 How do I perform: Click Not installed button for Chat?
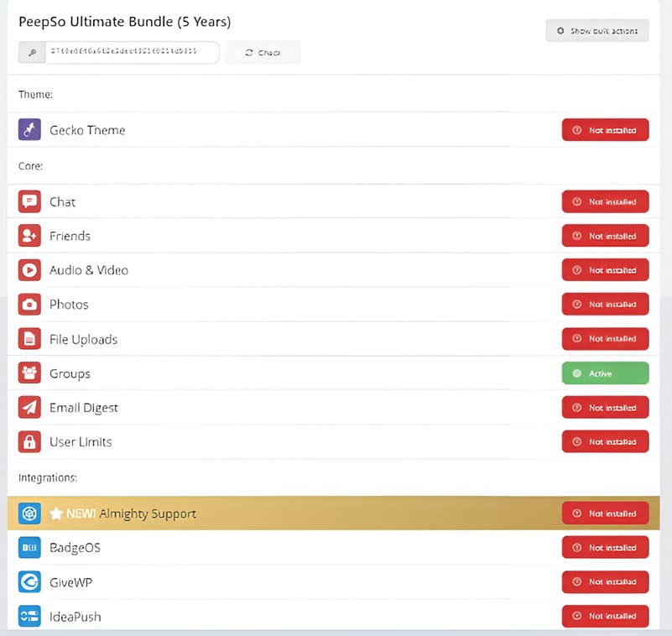click(605, 202)
